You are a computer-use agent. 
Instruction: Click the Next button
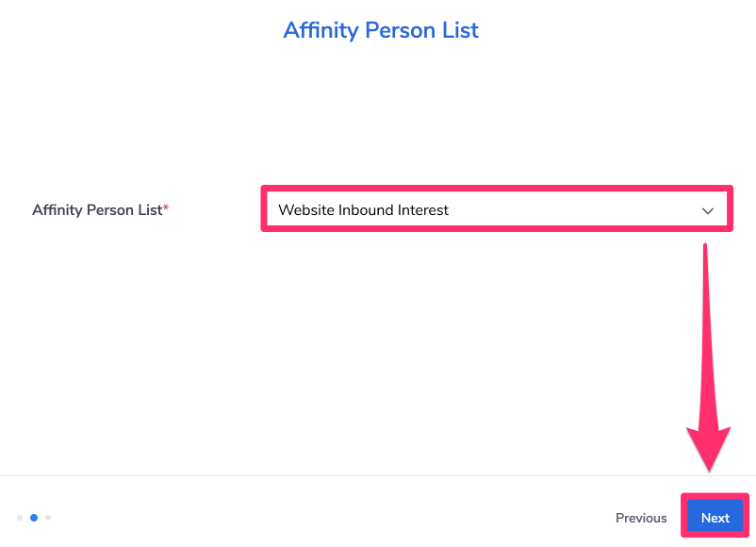point(715,517)
